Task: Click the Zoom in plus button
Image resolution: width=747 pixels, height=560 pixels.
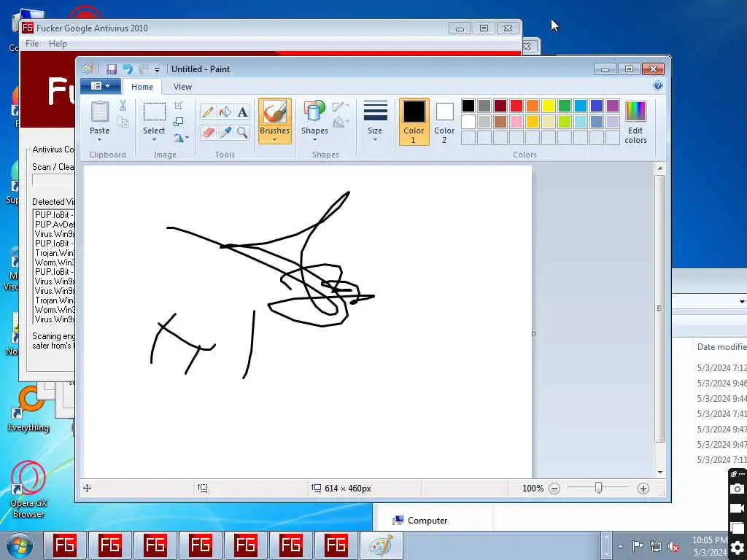Action: (x=643, y=488)
